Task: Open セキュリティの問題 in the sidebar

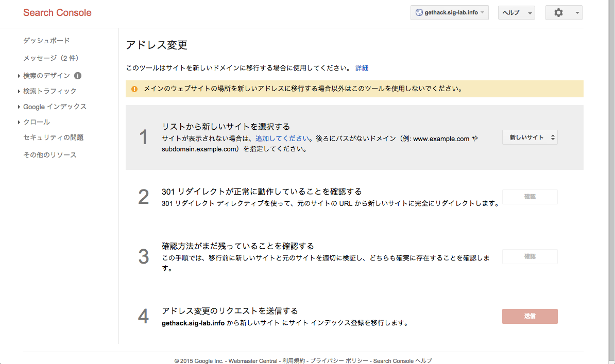Action: pyautogui.click(x=54, y=137)
